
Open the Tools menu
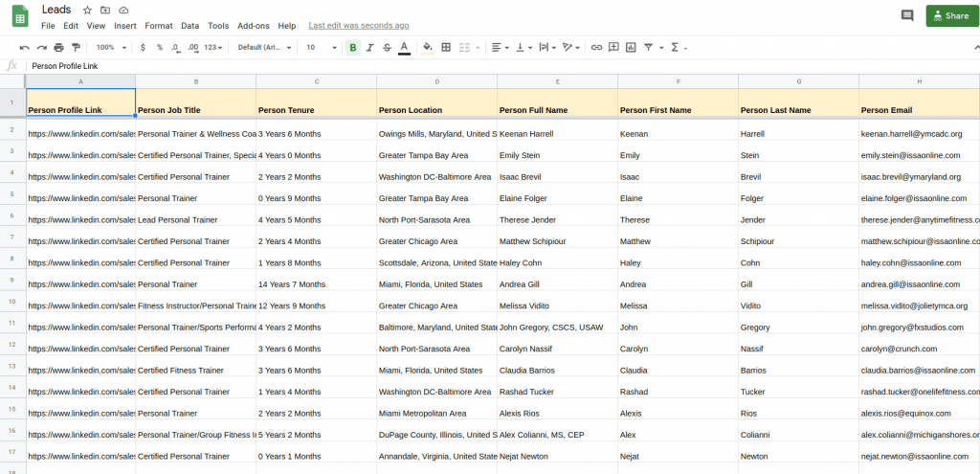click(218, 26)
